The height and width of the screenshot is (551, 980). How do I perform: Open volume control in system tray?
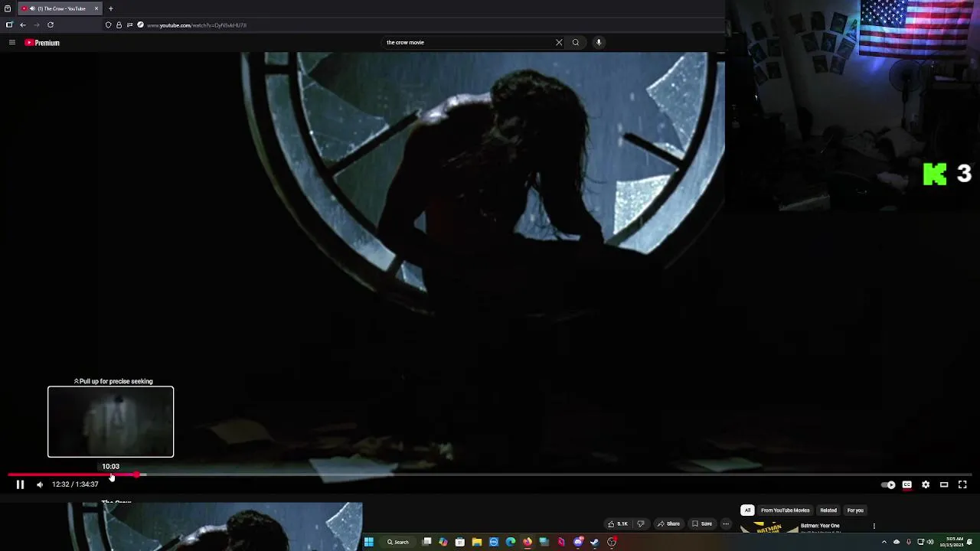pyautogui.click(x=930, y=542)
